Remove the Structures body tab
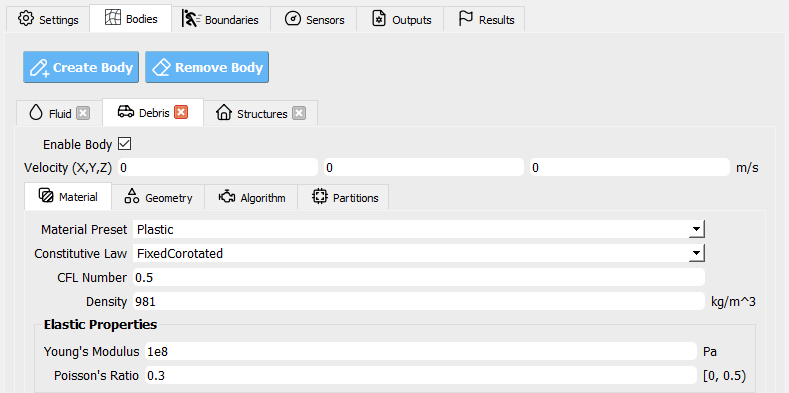This screenshot has width=789, height=393. (299, 113)
